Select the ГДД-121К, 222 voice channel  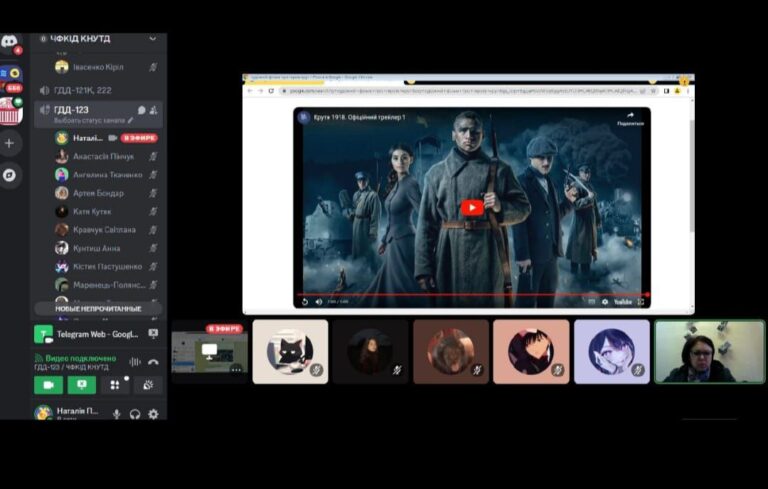pyautogui.click(x=82, y=90)
